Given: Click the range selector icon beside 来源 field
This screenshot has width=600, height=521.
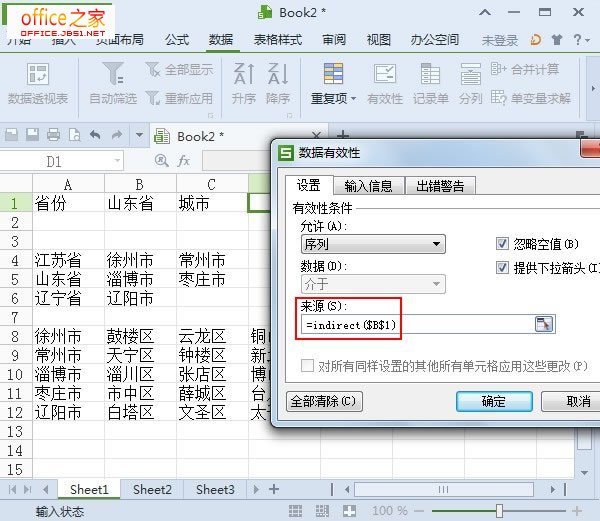Looking at the screenshot, I should pos(543,324).
